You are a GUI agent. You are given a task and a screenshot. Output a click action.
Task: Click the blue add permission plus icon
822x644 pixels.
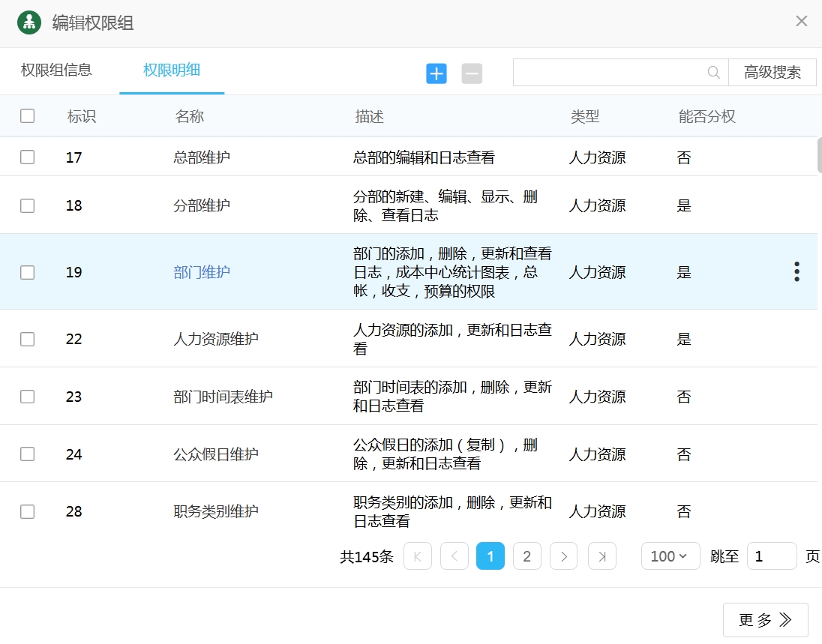click(436, 73)
